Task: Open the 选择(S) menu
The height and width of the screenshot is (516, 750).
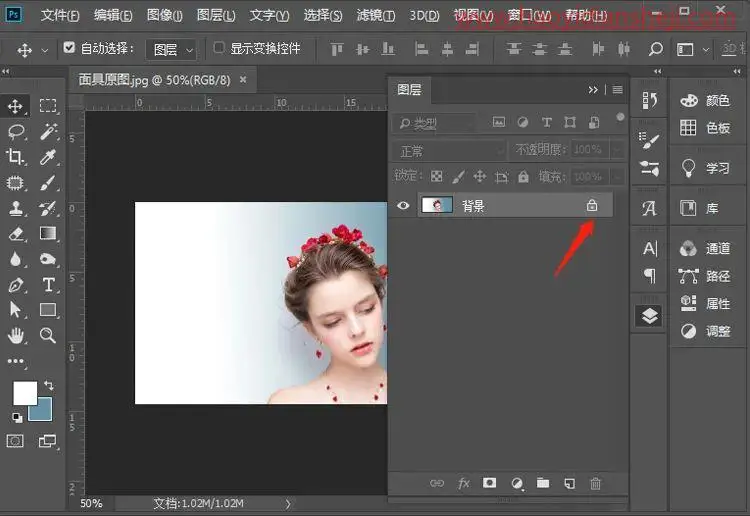Action: (323, 15)
